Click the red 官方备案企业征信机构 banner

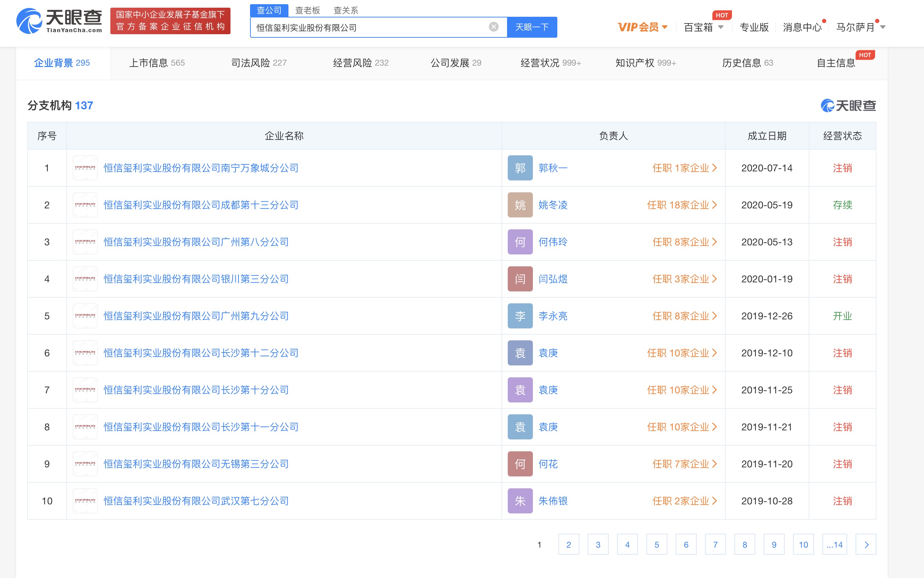tap(170, 21)
